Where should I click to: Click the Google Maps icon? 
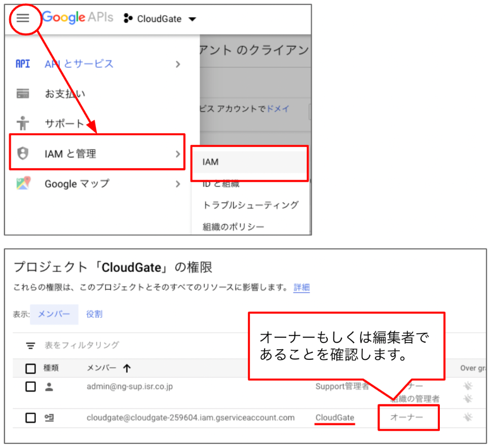pyautogui.click(x=23, y=183)
